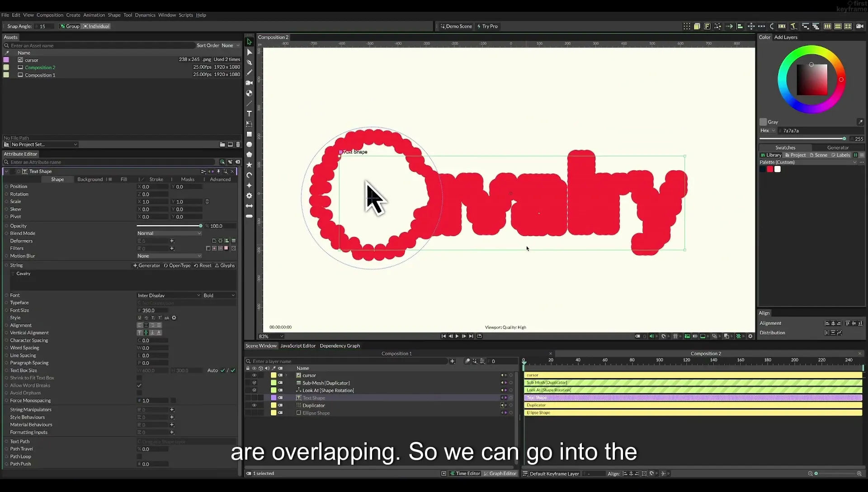Select the Ellipse shape tool

coord(249,145)
